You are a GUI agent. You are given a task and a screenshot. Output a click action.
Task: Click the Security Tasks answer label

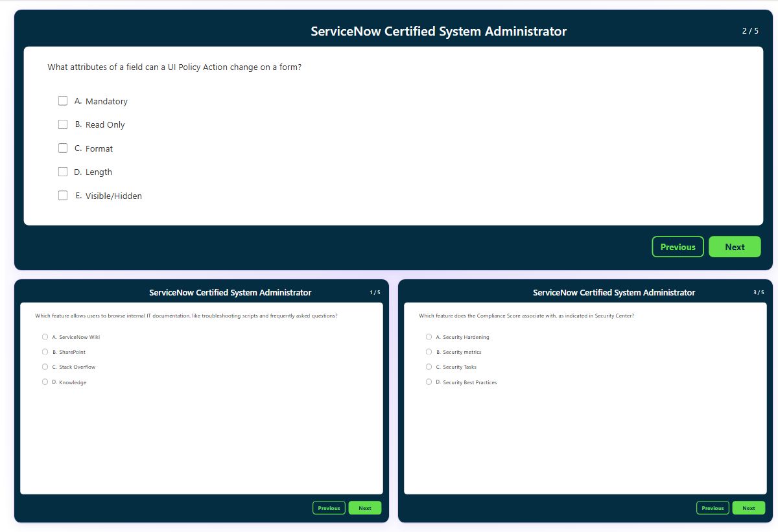(x=460, y=367)
